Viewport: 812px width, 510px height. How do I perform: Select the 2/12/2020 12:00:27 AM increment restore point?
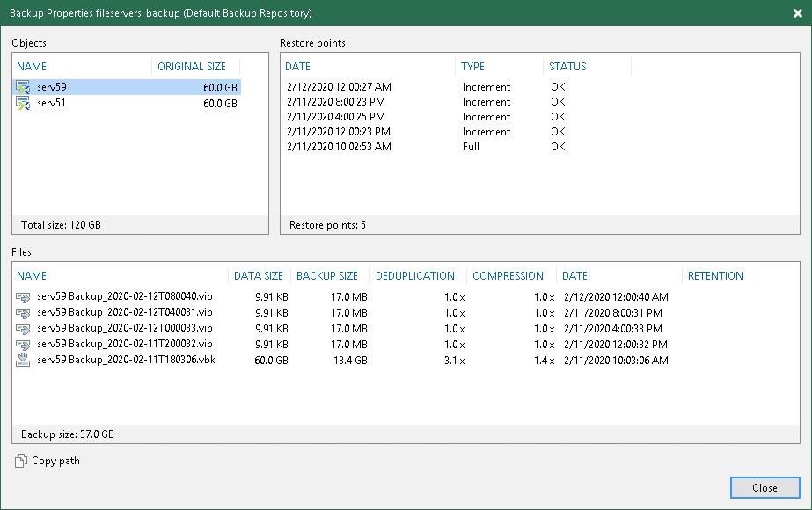339,87
